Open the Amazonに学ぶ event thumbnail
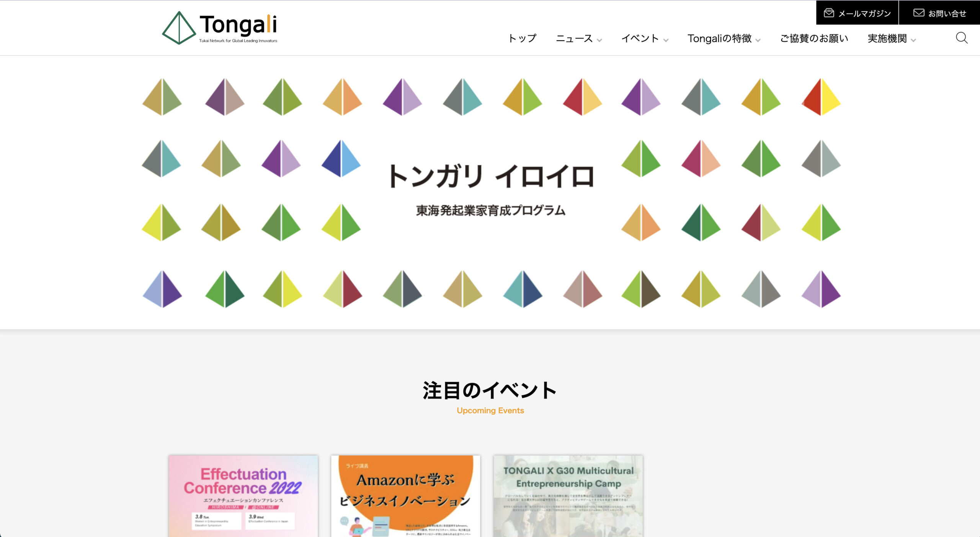This screenshot has width=980, height=537. click(405, 496)
